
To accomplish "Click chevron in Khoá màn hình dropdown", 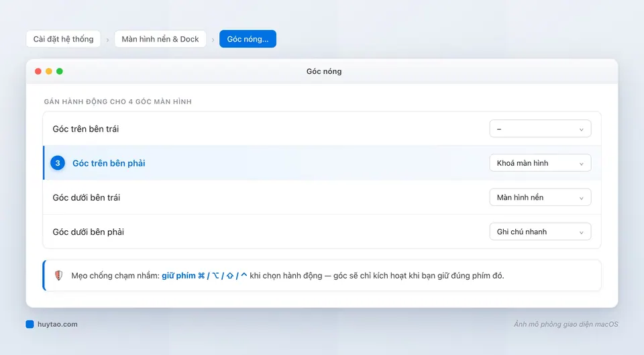I will [x=581, y=164].
